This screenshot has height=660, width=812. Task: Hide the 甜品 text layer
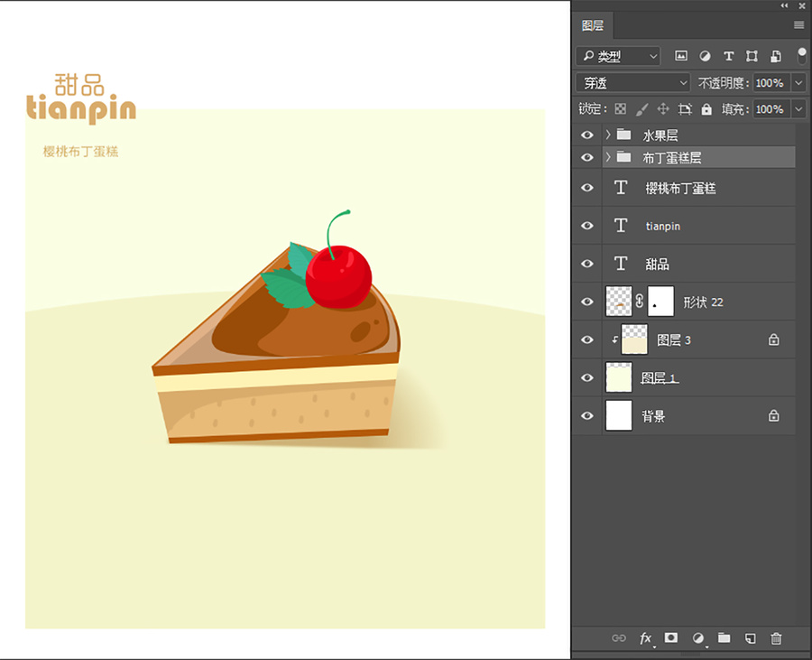coord(587,263)
